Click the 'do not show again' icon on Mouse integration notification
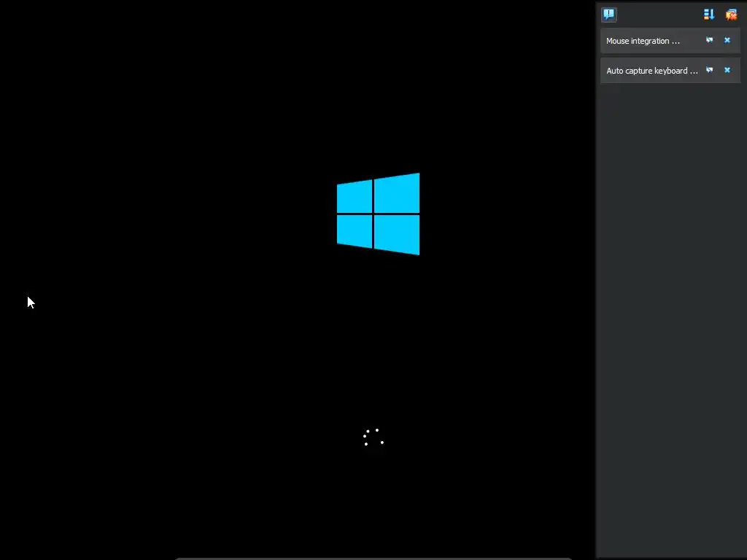This screenshot has width=747, height=560. click(709, 40)
